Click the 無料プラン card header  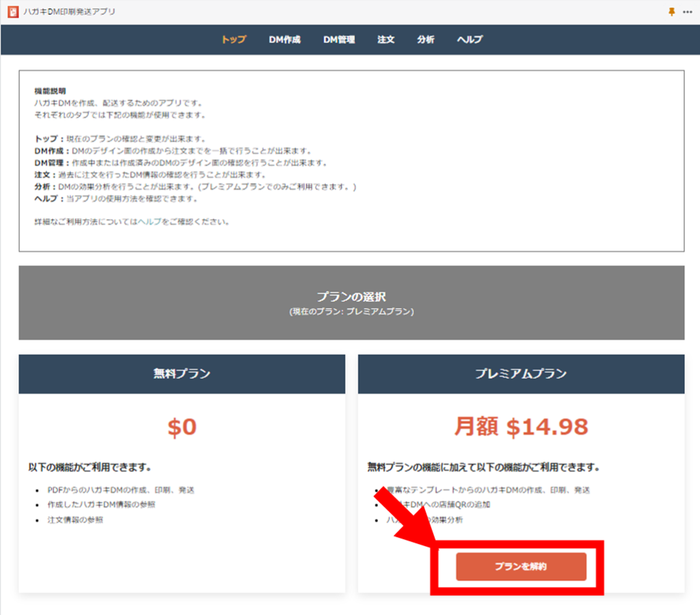tap(182, 374)
